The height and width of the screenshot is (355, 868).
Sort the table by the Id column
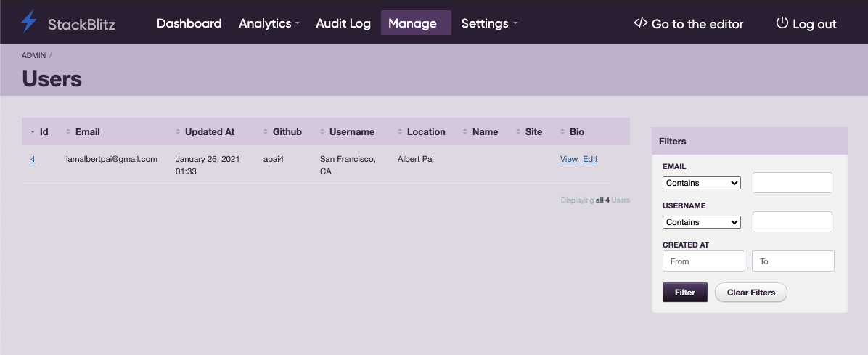pos(44,132)
